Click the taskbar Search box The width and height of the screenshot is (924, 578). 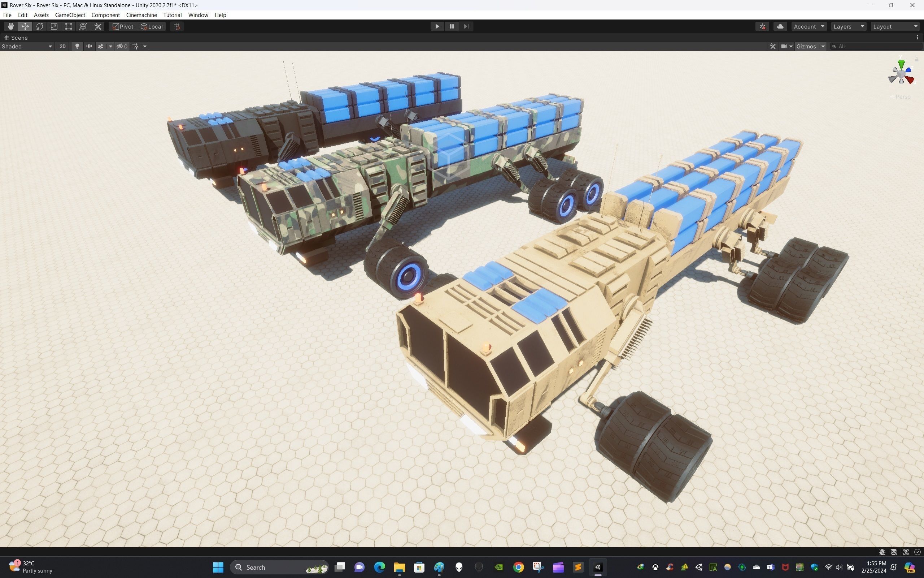[x=279, y=567]
